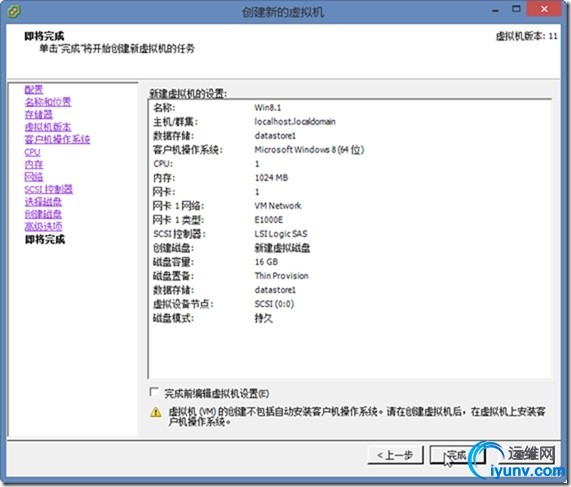Select the Thin Provision value
571x487 pixels.
click(x=281, y=276)
